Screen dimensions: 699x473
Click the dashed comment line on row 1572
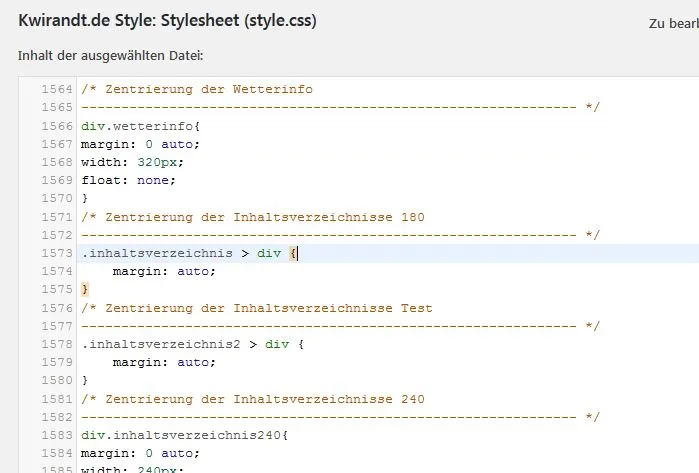point(340,235)
